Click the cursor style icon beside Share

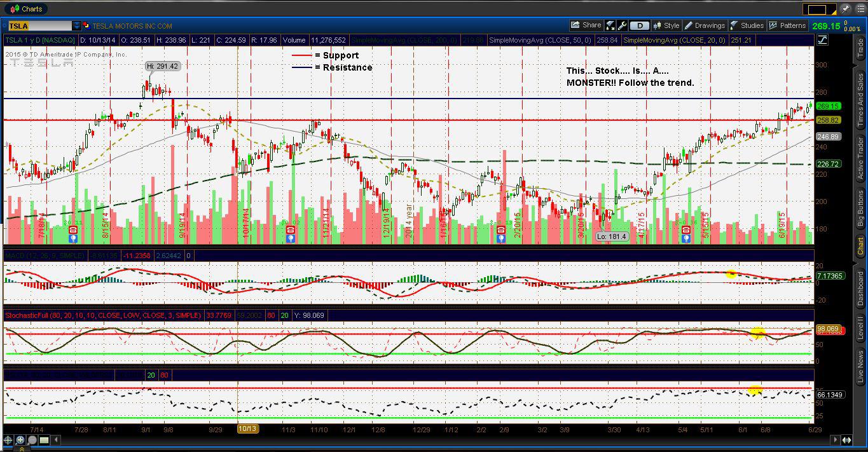click(610, 25)
